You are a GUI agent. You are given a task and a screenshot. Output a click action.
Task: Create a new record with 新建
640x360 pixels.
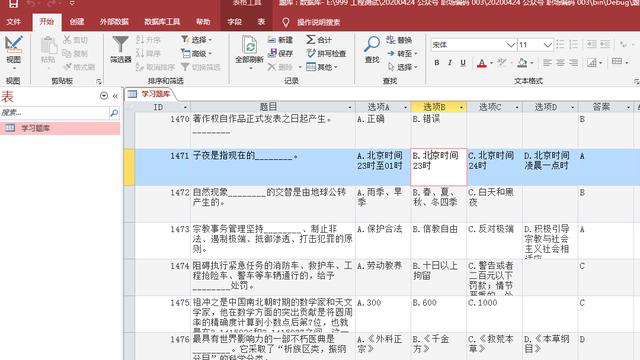pyautogui.click(x=281, y=40)
